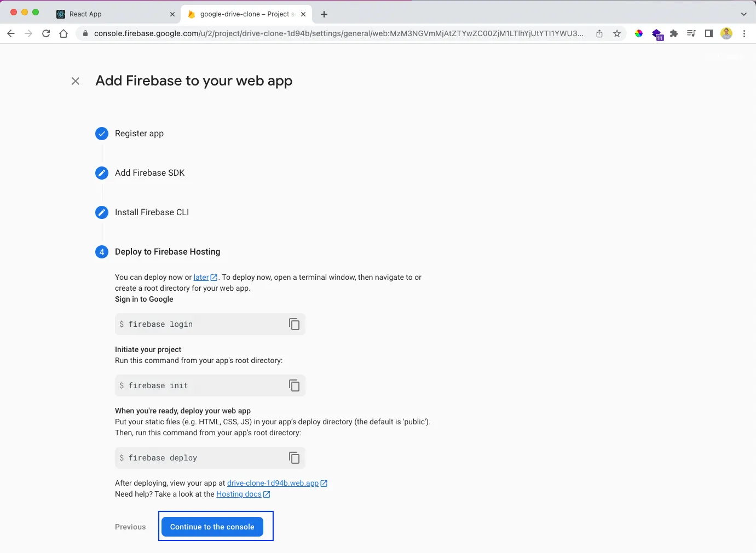Open the media controls icon

coord(691,33)
